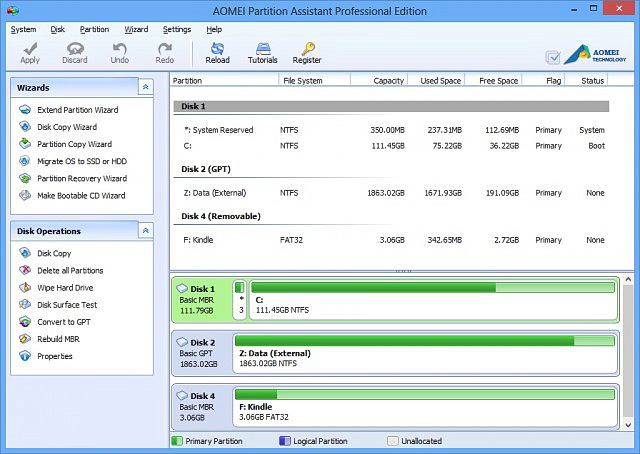Toggle the checkmark box beside AOMEI logo

(553, 58)
